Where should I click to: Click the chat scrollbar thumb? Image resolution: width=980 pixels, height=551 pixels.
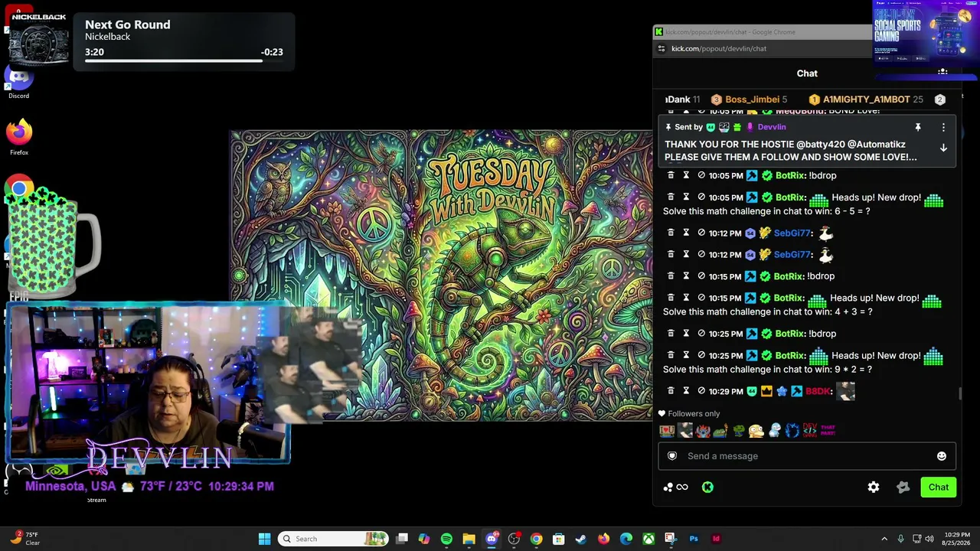coord(960,393)
